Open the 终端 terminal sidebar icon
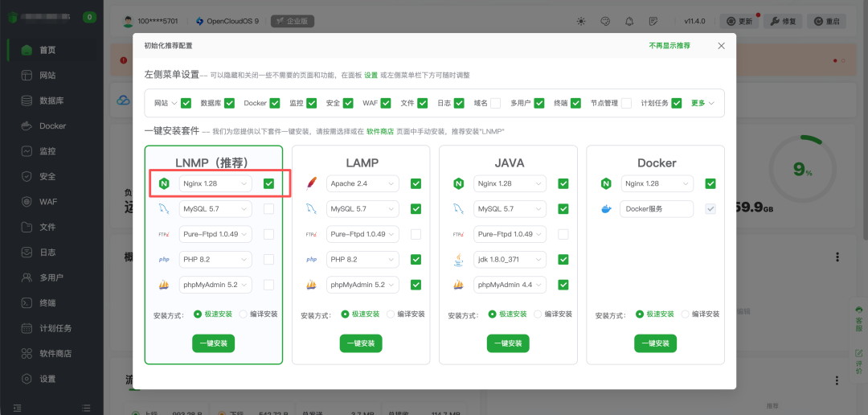Image resolution: width=868 pixels, height=415 pixels. (x=27, y=303)
